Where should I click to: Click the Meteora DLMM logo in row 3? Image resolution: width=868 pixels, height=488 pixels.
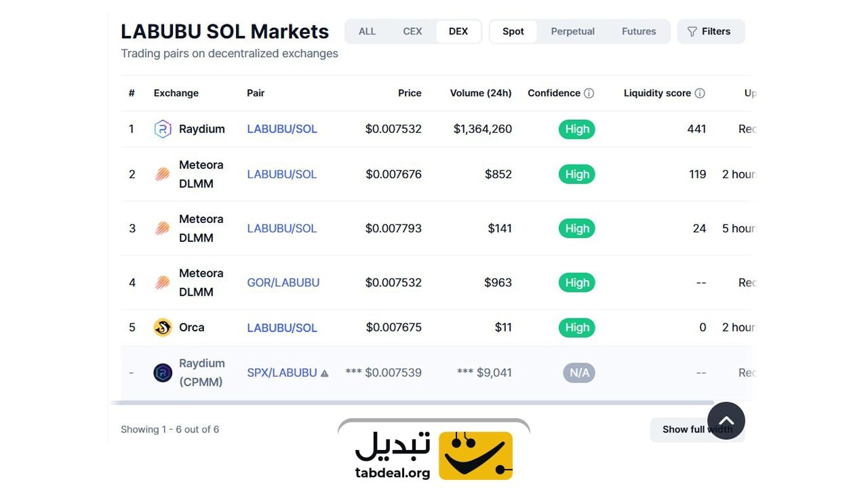click(x=163, y=228)
